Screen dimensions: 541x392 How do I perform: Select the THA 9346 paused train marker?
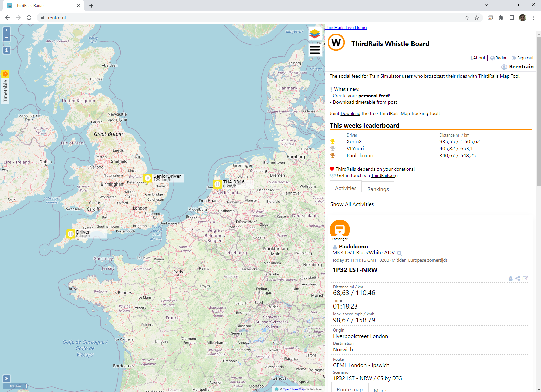pos(217,184)
